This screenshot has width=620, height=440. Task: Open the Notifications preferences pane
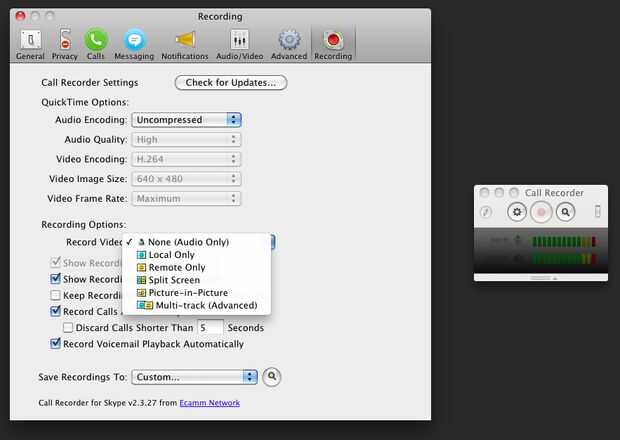(185, 44)
